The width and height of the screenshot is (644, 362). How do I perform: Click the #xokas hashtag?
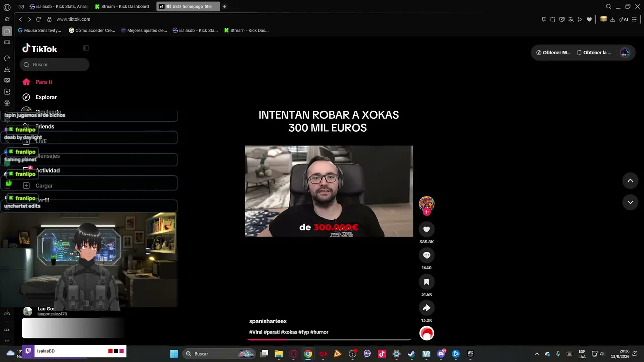(289, 332)
